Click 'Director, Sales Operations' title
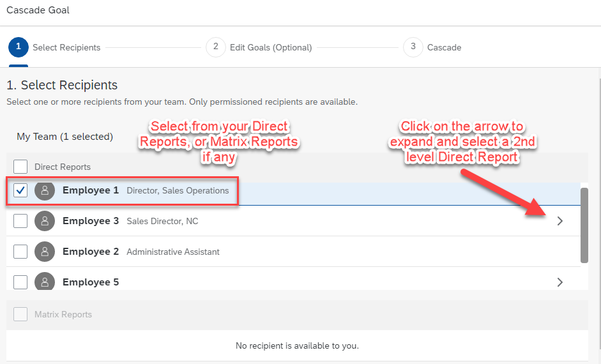This screenshot has height=364, width=601. point(178,191)
